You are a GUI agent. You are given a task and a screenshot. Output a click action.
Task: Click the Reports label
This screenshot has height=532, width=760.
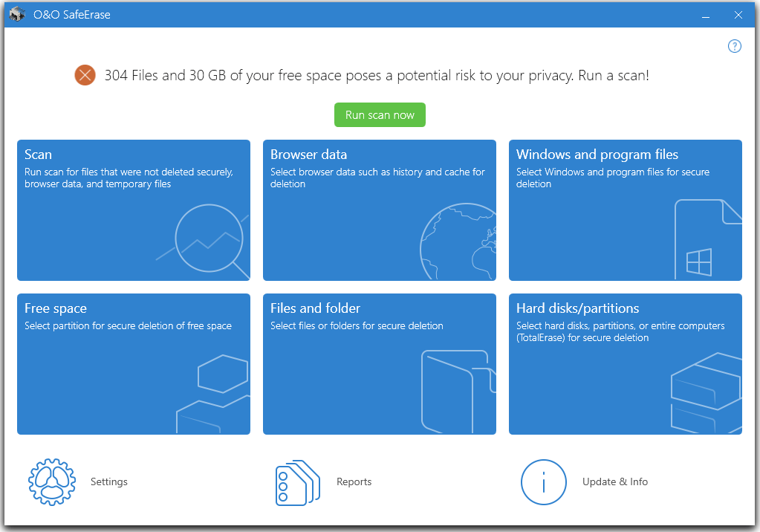click(x=354, y=481)
